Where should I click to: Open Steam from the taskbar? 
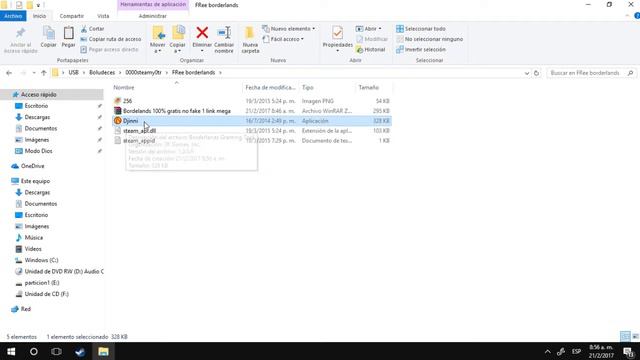tap(80, 351)
